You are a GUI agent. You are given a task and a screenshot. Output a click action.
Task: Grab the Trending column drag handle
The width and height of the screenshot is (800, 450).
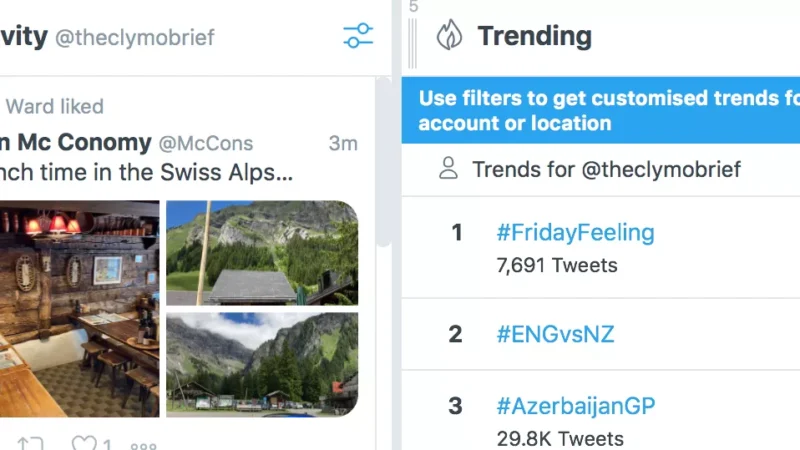pyautogui.click(x=413, y=40)
